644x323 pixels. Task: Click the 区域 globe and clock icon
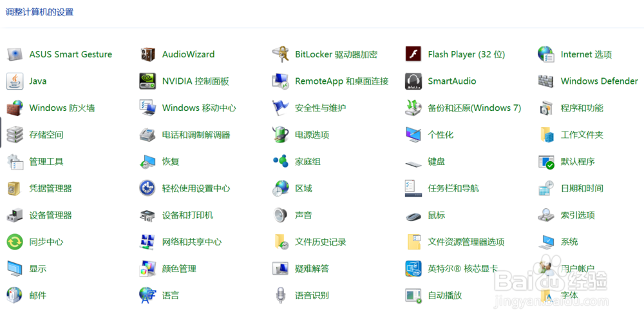281,188
